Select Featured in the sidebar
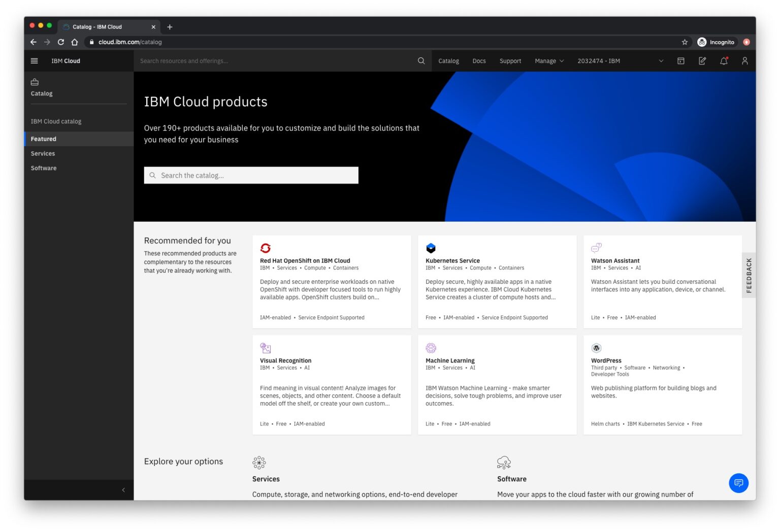This screenshot has width=780, height=532. click(79, 139)
